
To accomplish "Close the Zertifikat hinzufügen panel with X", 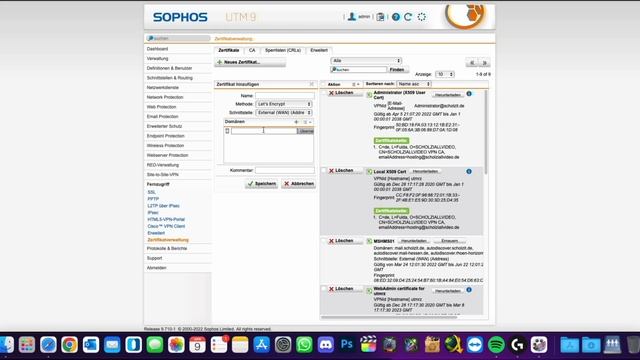I will 311,84.
